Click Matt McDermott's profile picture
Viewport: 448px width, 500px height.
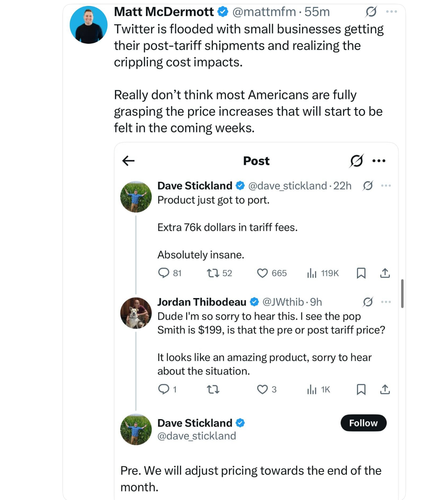[89, 25]
